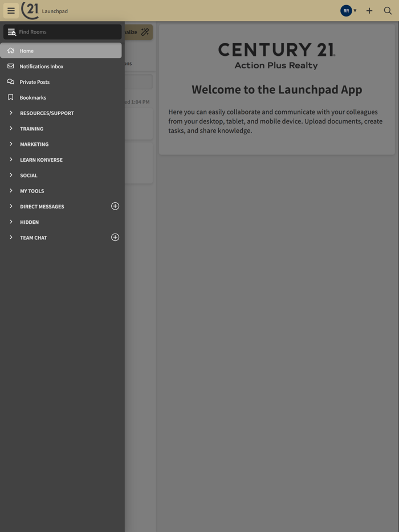Expand the LEARN KONVERSE chevron
Image resolution: width=399 pixels, height=532 pixels.
tap(11, 159)
